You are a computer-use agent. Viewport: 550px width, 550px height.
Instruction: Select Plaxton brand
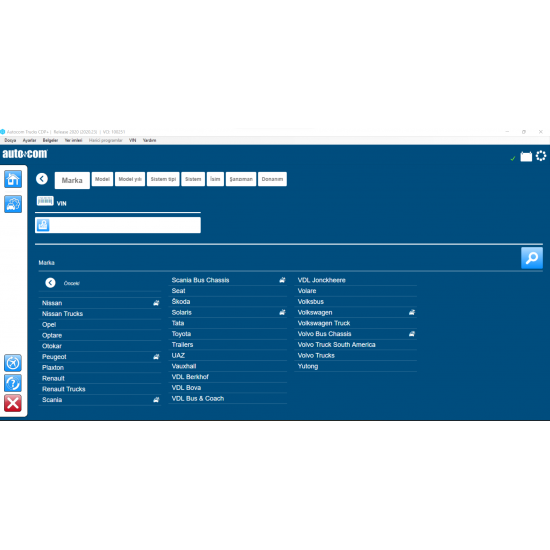[x=100, y=368]
